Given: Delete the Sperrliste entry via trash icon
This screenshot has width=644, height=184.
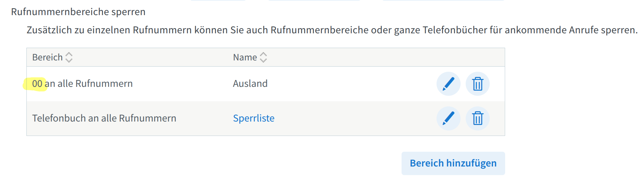Looking at the screenshot, I should click(477, 118).
